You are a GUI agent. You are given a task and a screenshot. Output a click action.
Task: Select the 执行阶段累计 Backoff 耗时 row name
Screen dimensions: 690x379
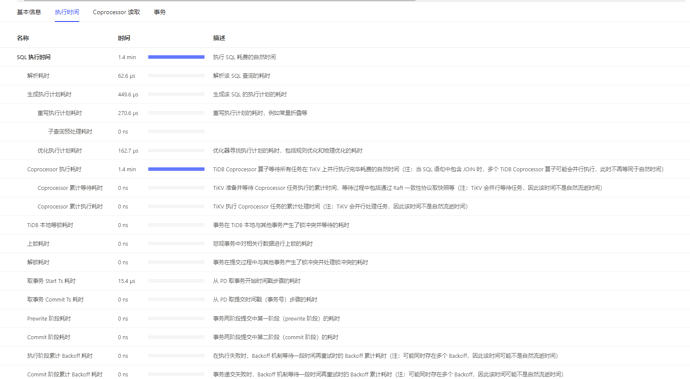point(60,356)
